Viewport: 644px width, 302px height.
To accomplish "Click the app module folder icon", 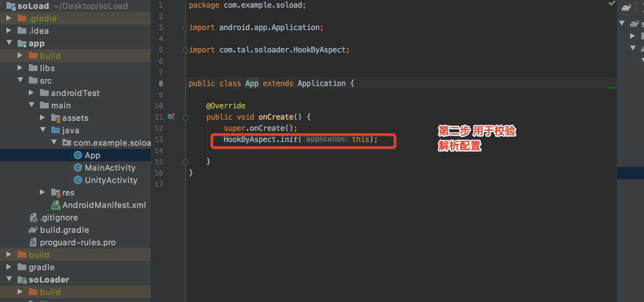I will tap(22, 43).
